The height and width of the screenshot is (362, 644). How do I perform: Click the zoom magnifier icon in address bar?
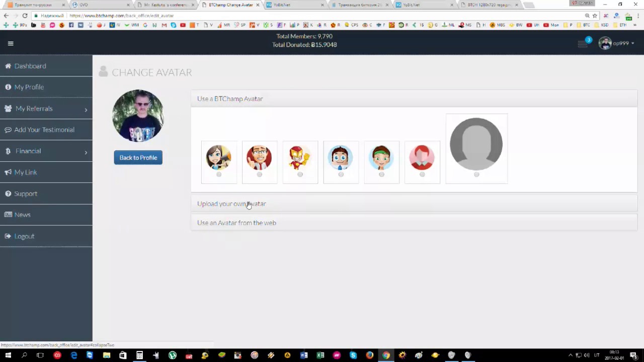[x=587, y=16]
